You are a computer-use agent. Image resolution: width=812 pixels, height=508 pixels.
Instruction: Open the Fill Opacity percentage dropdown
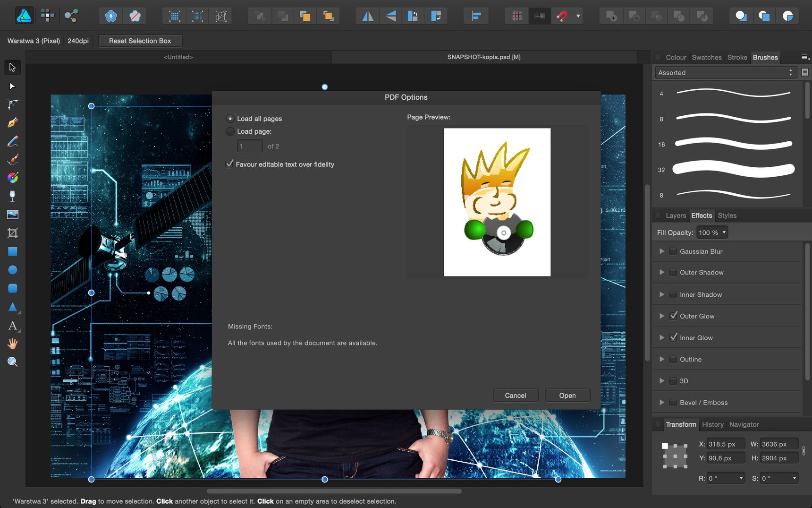pyautogui.click(x=712, y=232)
